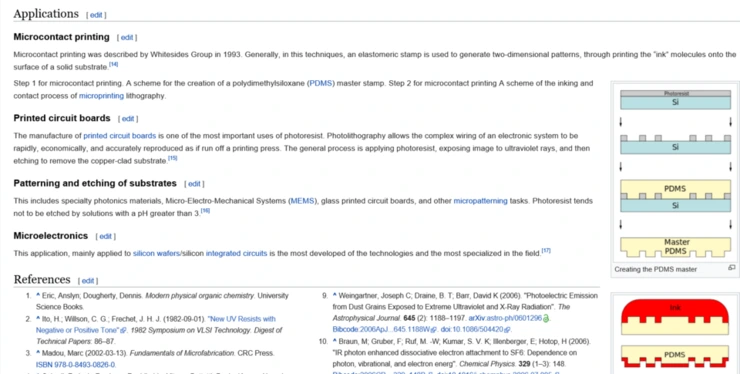Open the 'printed circuit boards' article link

(x=120, y=136)
